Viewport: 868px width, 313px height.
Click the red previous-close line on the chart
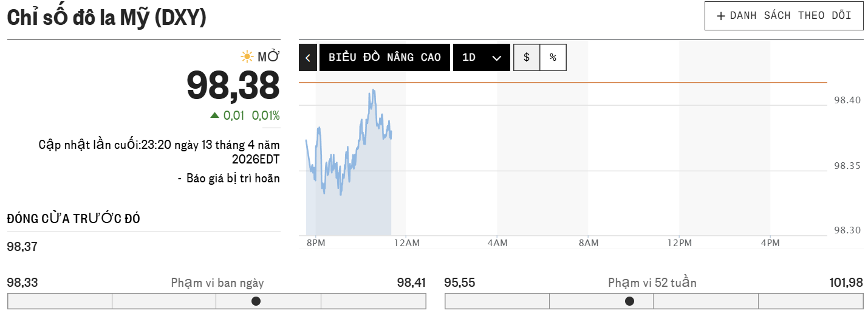[607, 82]
